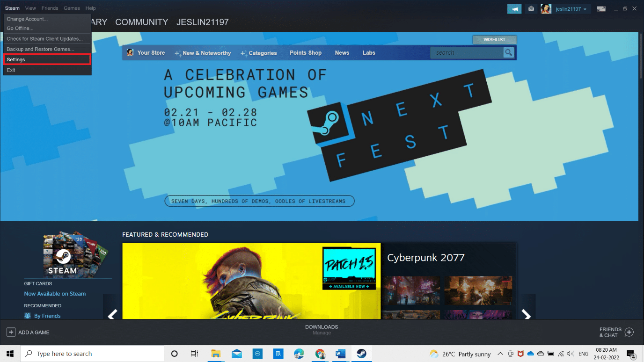Select Settings from the Steam menu

pos(47,59)
